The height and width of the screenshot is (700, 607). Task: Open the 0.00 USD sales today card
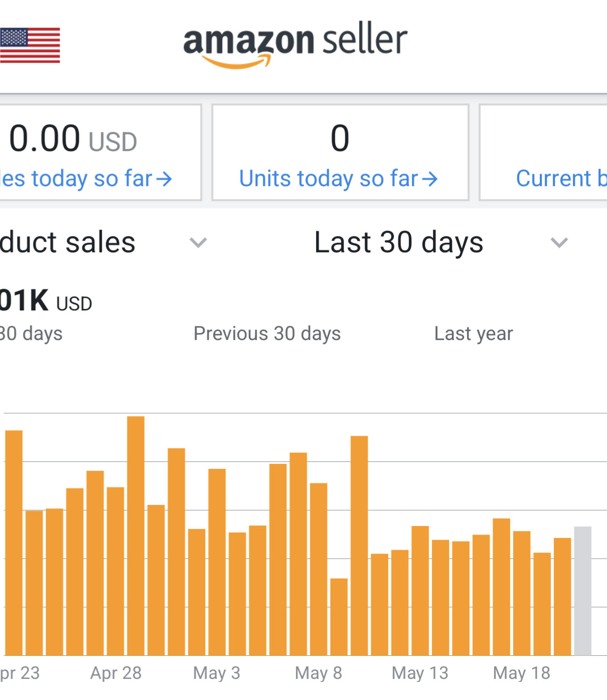pos(100,152)
